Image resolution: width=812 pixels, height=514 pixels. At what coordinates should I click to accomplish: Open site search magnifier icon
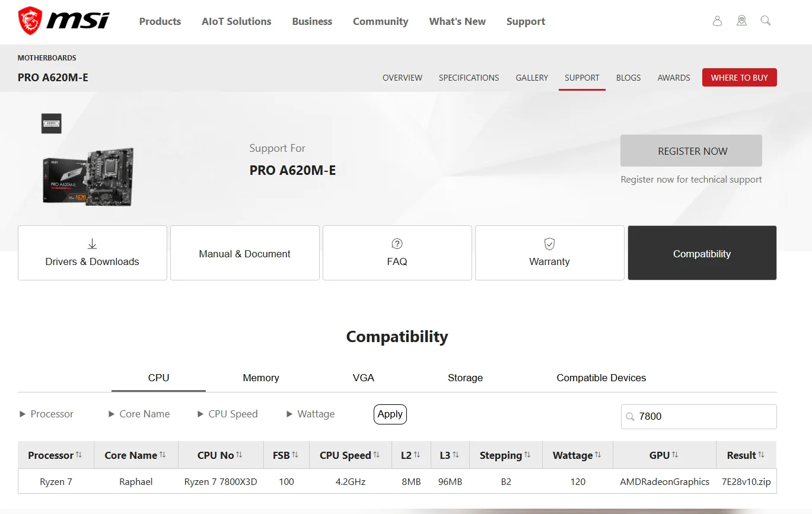click(x=766, y=21)
